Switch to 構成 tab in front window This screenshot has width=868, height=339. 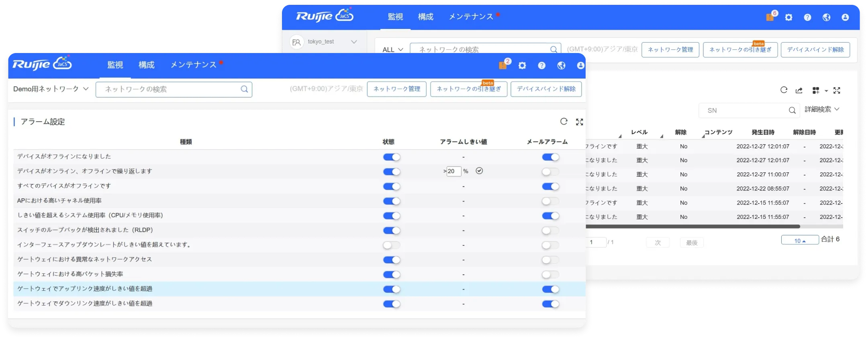146,65
